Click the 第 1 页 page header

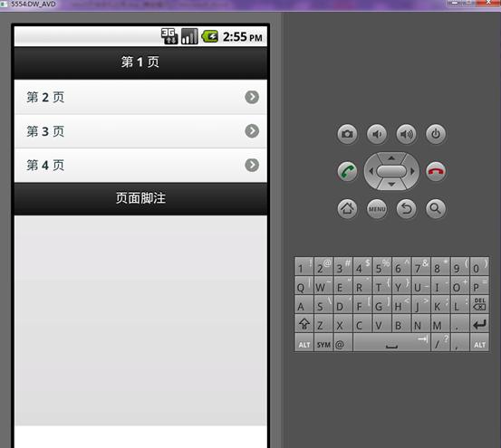tap(140, 62)
